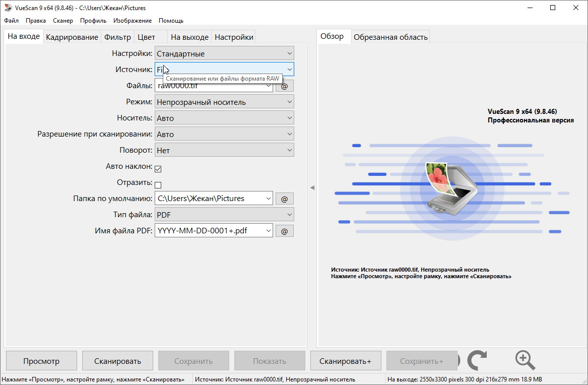Toggle the Отразить checkbox
Screen dimensions: 588x385
[158, 185]
